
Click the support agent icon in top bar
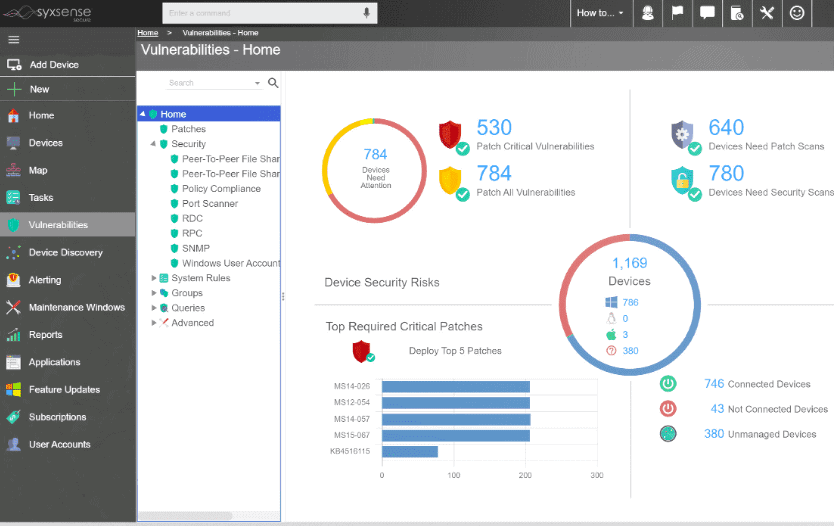point(647,13)
